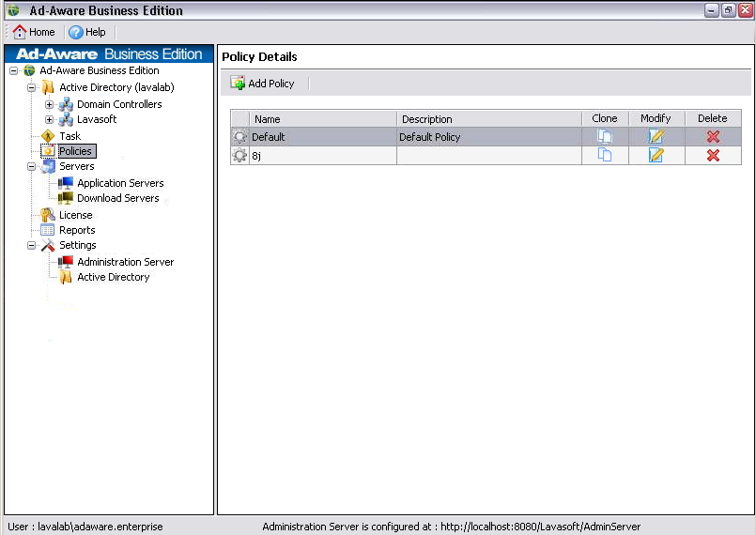Select Lavasoft tree label
756x535 pixels.
click(97, 119)
